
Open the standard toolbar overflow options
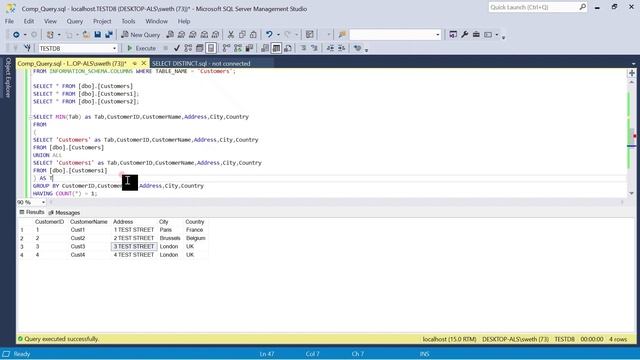coord(504,37)
